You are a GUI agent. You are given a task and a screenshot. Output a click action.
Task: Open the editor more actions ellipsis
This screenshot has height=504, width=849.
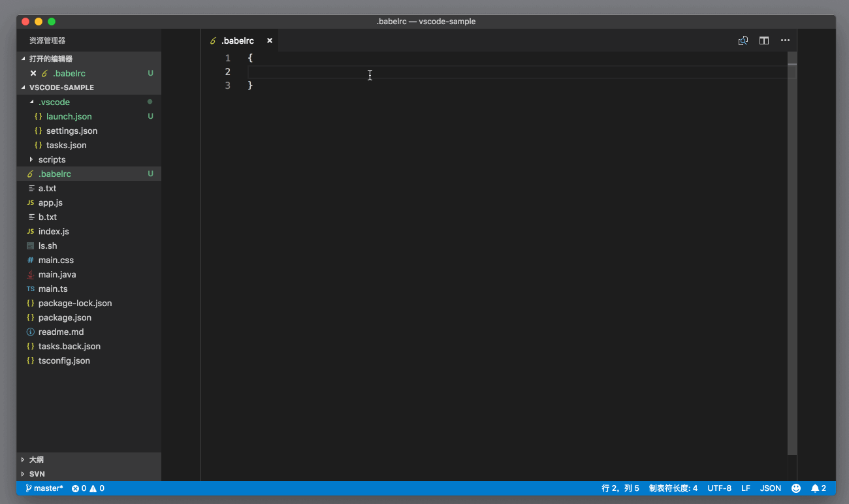click(785, 40)
